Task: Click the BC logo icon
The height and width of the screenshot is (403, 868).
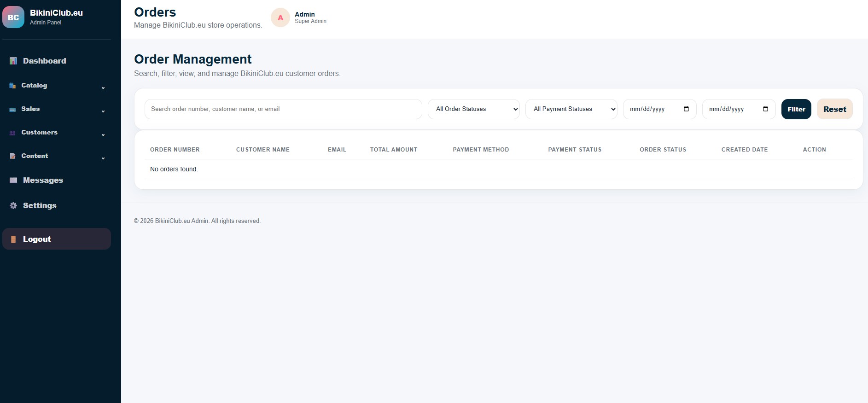Action: click(13, 17)
